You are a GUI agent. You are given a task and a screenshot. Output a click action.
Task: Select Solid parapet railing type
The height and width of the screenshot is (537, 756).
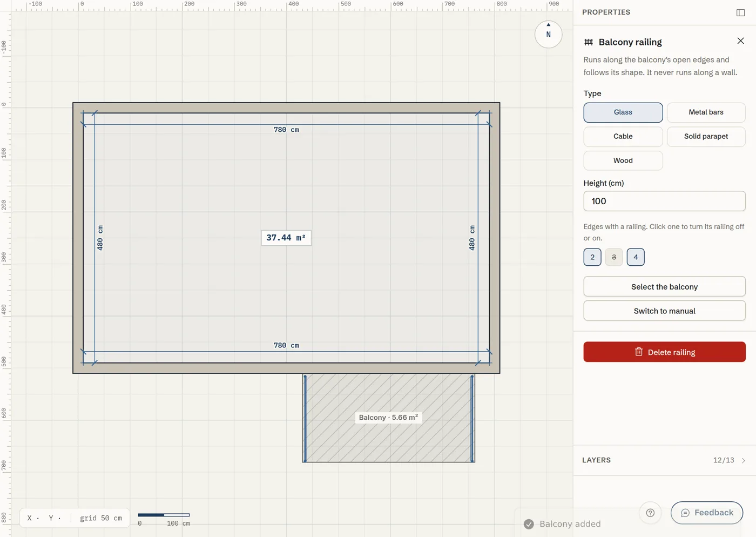point(706,137)
